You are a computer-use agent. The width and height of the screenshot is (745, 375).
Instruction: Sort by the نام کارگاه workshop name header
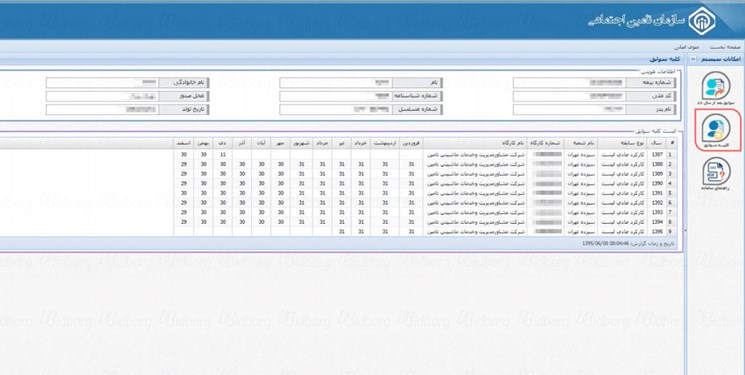click(x=474, y=143)
